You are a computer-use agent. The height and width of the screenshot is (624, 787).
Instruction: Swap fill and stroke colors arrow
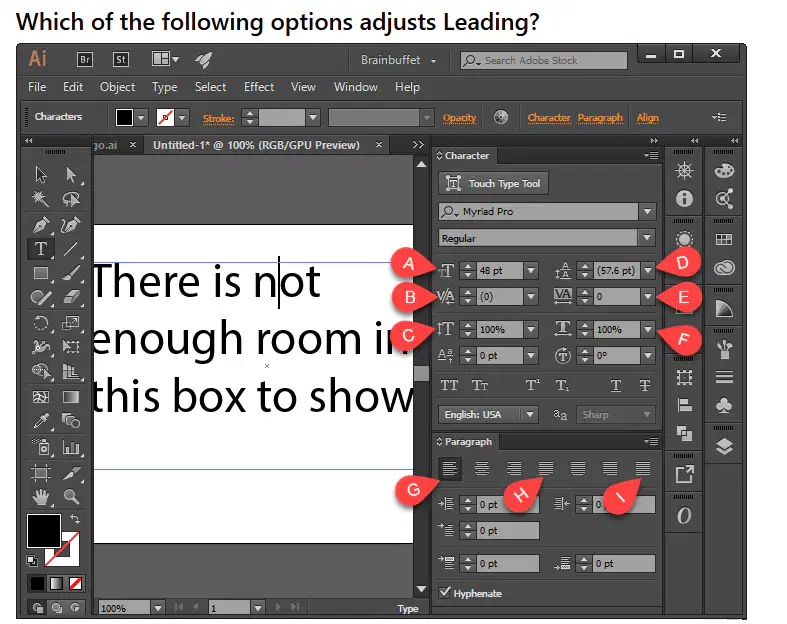point(75,519)
